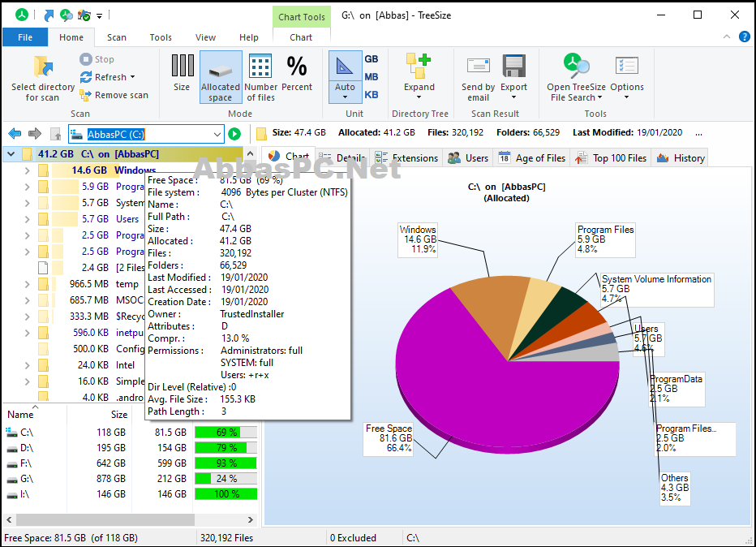Switch to the View ribbon tab
The width and height of the screenshot is (756, 547).
coord(205,37)
